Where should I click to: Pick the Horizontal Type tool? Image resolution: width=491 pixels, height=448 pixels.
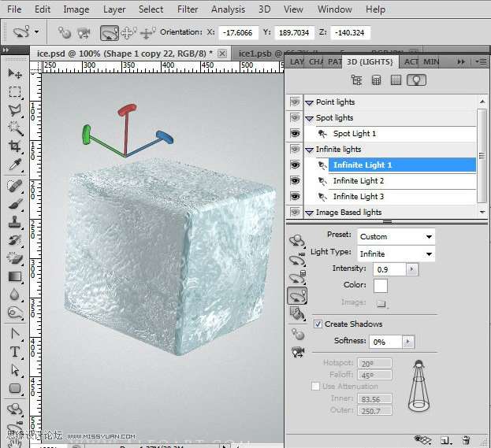tap(14, 352)
